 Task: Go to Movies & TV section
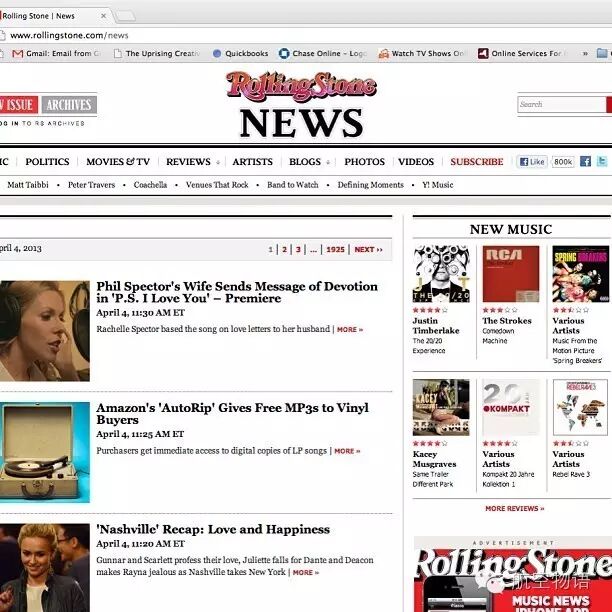(118, 162)
